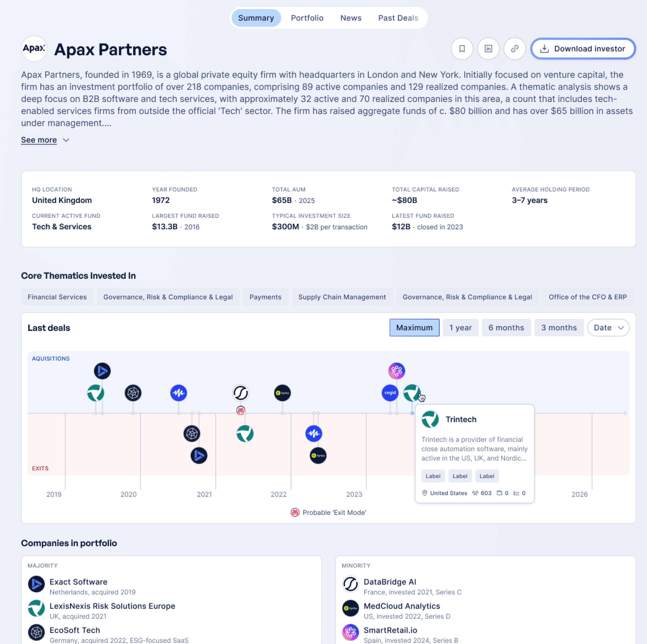Image resolution: width=647 pixels, height=644 pixels.
Task: Open the Date dropdown
Action: point(608,328)
